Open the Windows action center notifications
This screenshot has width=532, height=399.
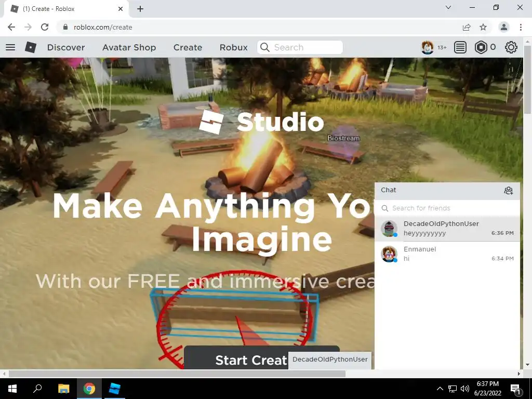click(x=515, y=389)
